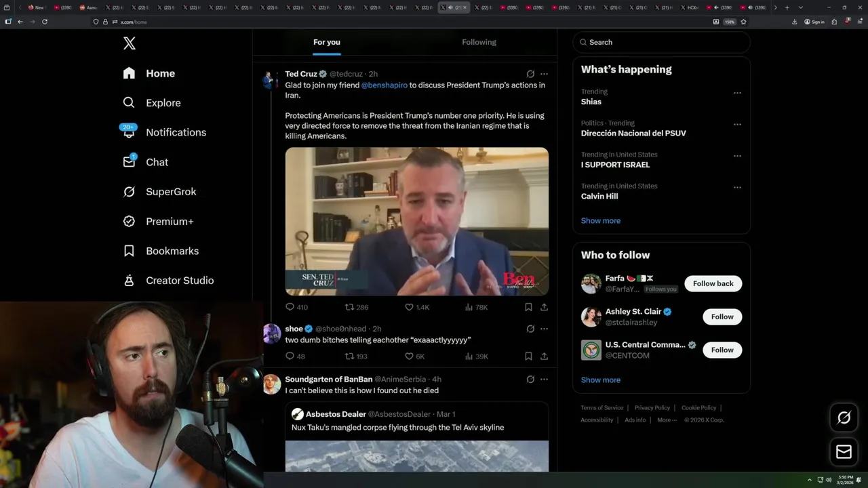Open Privacy Policy link
Image resolution: width=868 pixels, height=488 pixels.
[x=652, y=408]
